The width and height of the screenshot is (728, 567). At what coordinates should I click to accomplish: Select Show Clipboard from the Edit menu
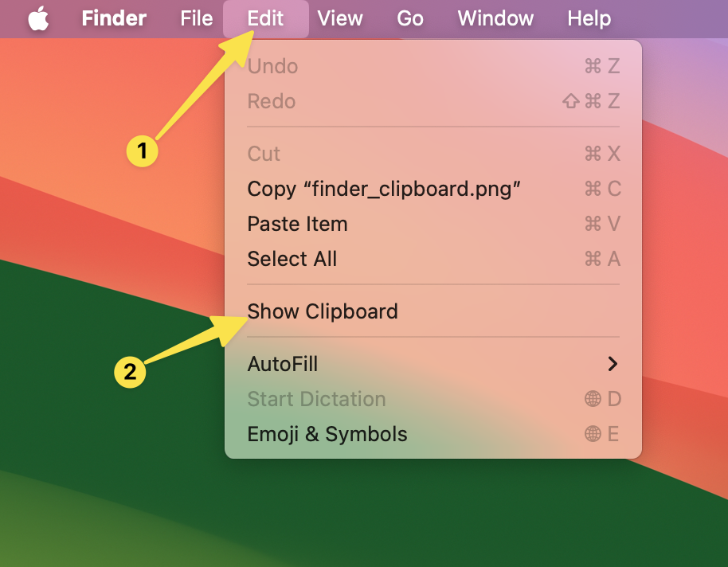[322, 311]
